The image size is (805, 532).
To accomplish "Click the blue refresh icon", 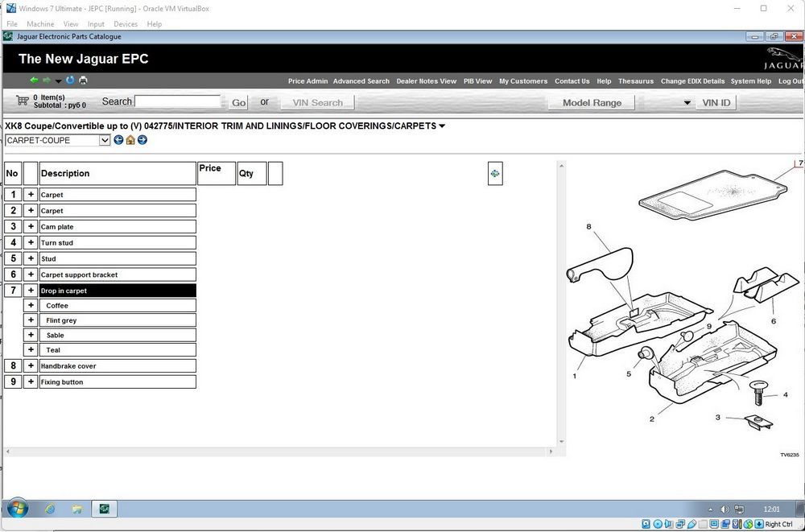I will [70, 80].
